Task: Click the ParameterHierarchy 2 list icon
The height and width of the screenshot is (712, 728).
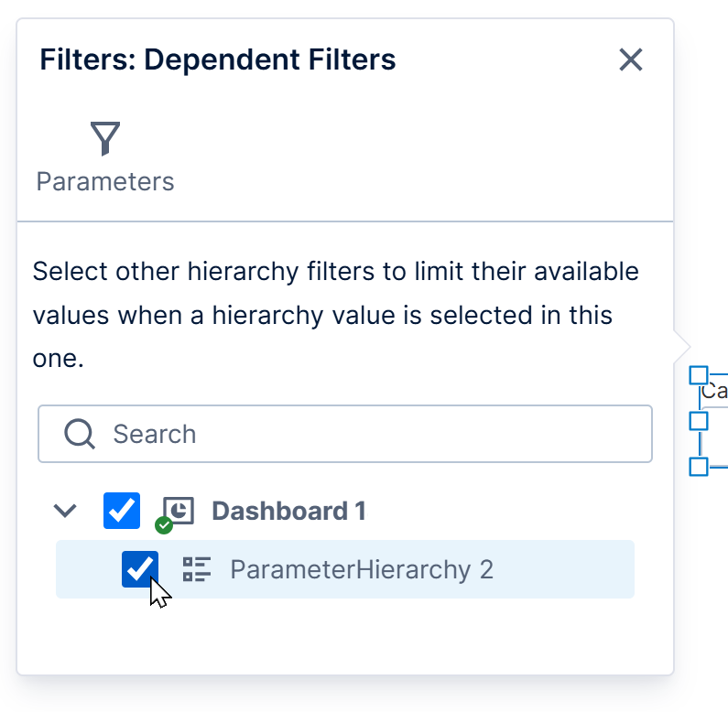Action: pos(197,569)
